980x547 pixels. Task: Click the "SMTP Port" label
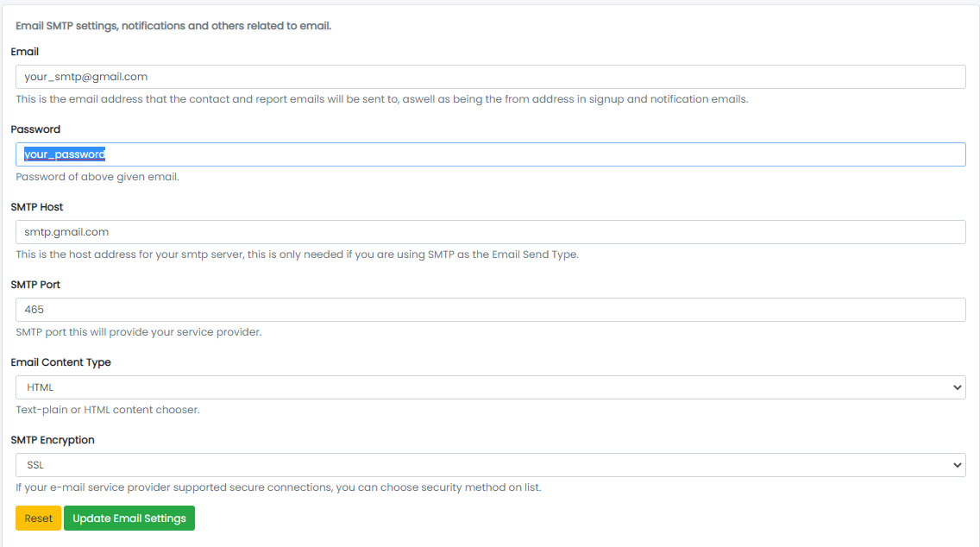point(36,285)
